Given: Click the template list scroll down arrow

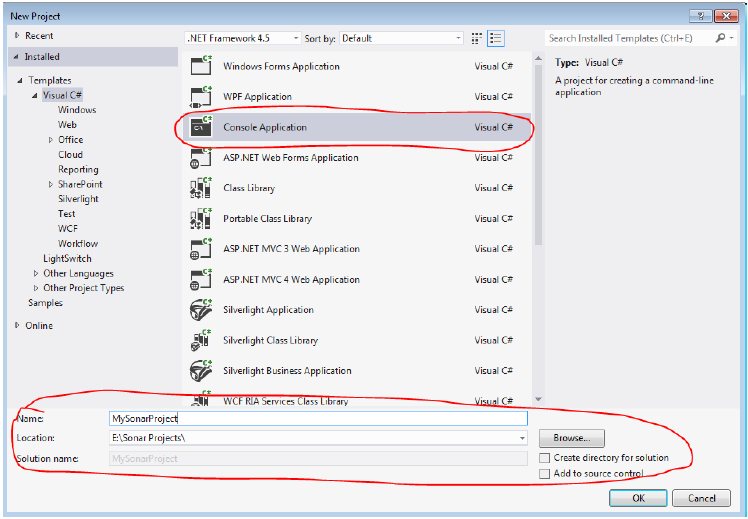Looking at the screenshot, I should pos(538,399).
